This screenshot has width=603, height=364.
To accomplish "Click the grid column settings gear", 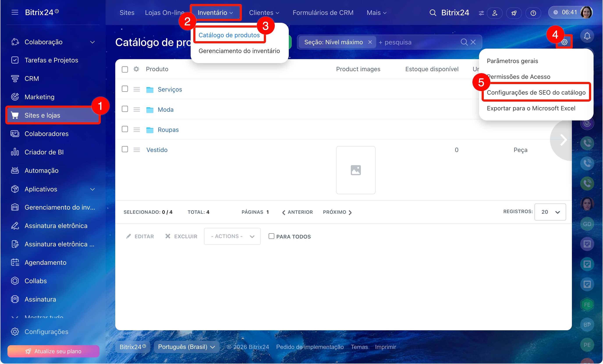I will [136, 69].
